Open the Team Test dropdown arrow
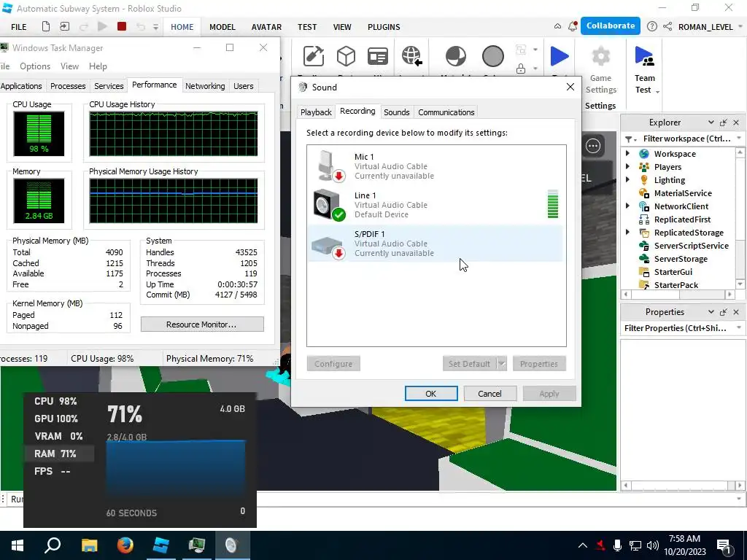This screenshot has width=747, height=560. click(658, 91)
